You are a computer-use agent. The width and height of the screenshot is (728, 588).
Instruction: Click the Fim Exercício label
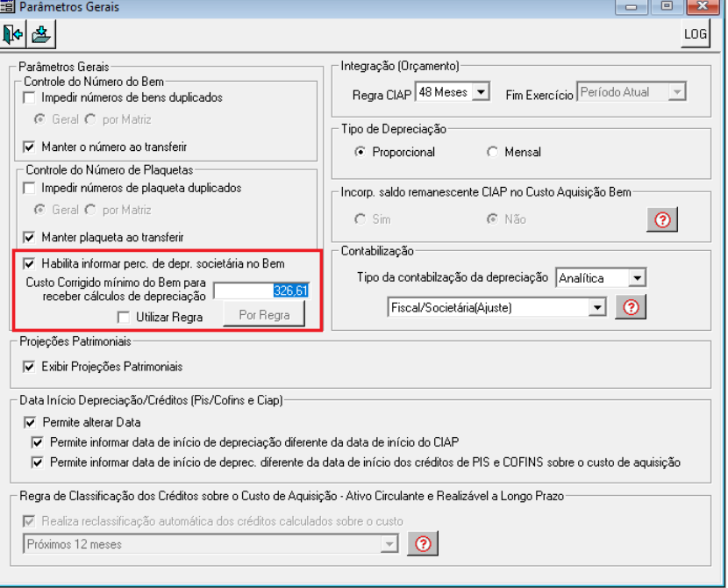[x=539, y=95]
